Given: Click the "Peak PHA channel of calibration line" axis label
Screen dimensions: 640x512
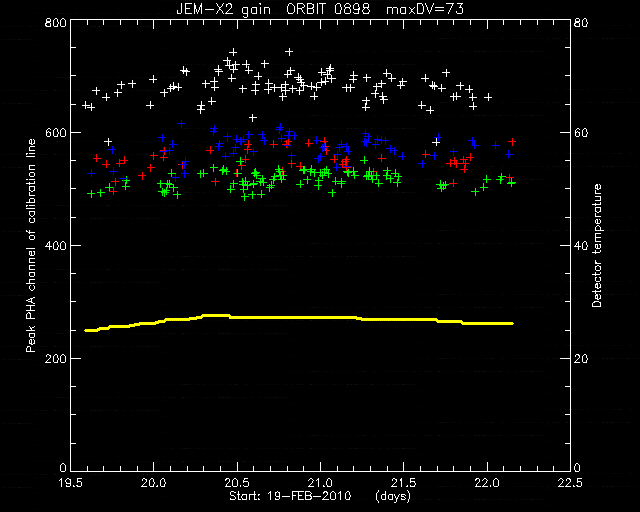Looking at the screenshot, I should [x=31, y=246].
